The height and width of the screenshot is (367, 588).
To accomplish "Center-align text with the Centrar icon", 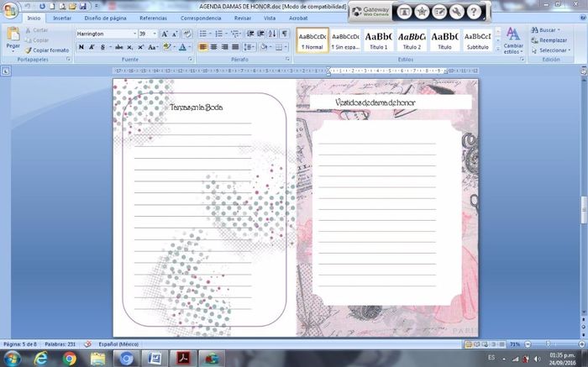I will pos(214,47).
